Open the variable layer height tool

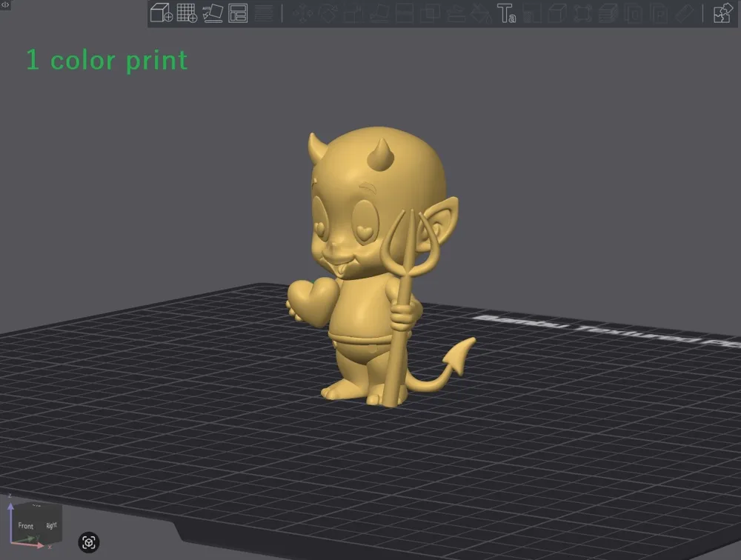(x=264, y=13)
